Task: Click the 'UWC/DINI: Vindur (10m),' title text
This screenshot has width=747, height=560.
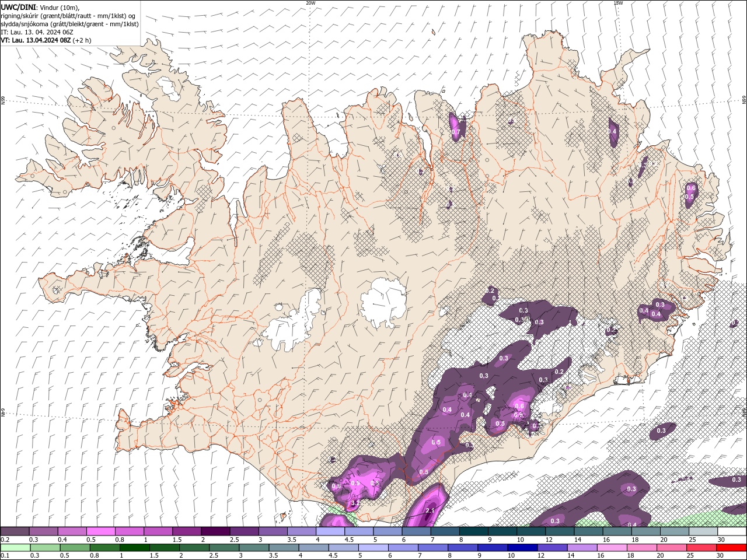Action: tap(40, 7)
